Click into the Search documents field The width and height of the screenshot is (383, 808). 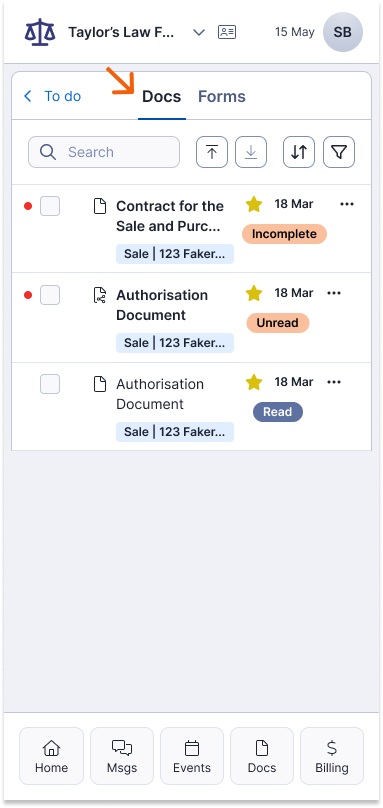pos(104,152)
